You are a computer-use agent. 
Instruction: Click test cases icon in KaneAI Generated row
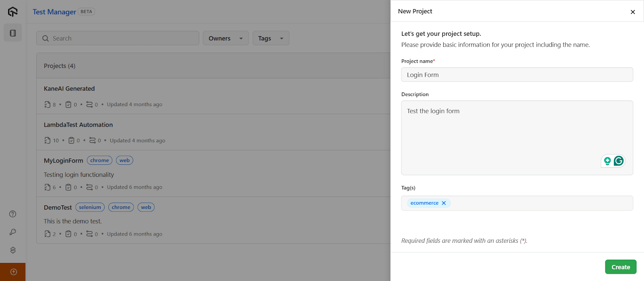pos(47,105)
